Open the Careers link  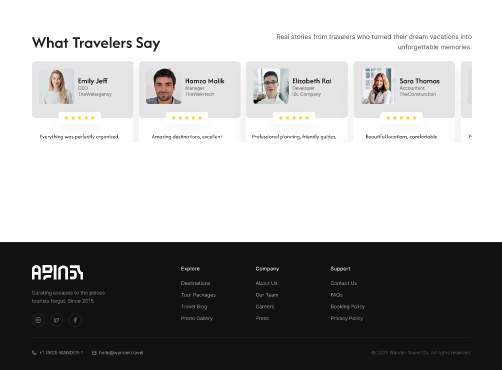(265, 307)
